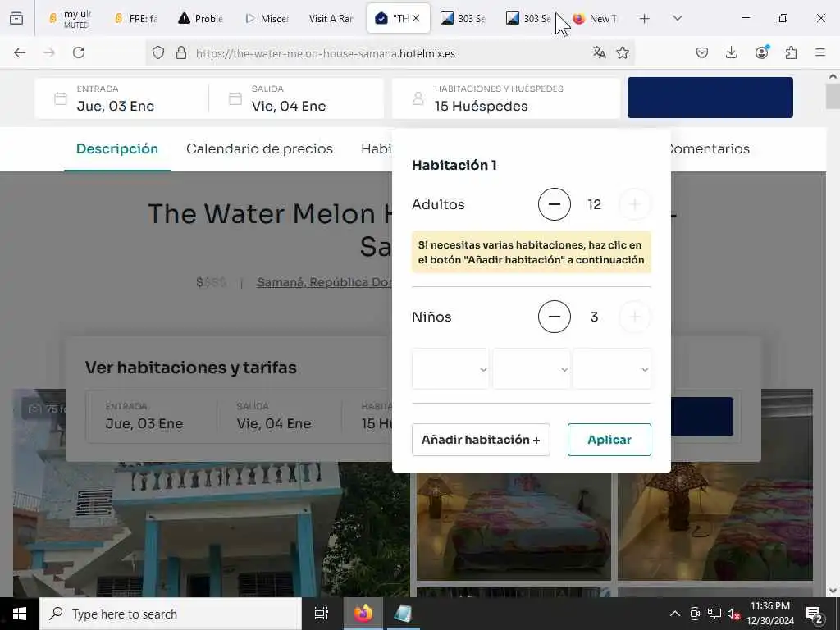
Task: Switch to the second 303 Se tab
Action: pos(529,18)
